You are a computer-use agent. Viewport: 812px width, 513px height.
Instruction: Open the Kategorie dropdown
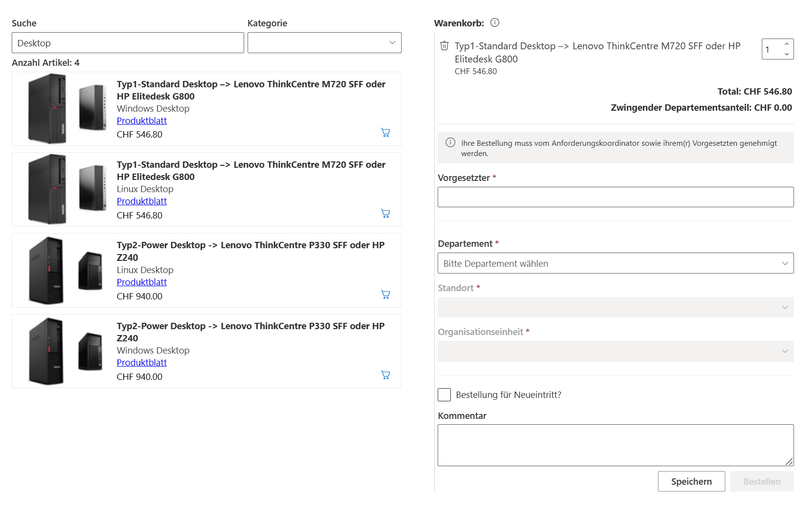[x=325, y=43]
